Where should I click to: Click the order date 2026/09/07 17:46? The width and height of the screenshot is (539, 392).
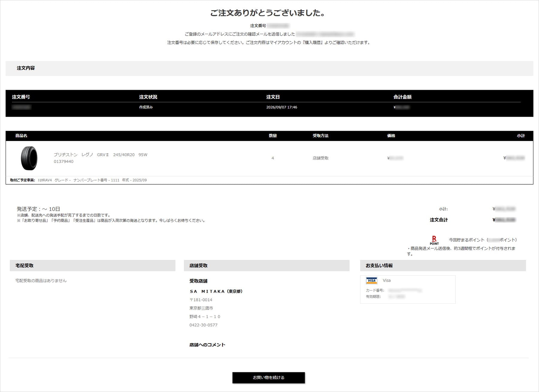coord(282,107)
